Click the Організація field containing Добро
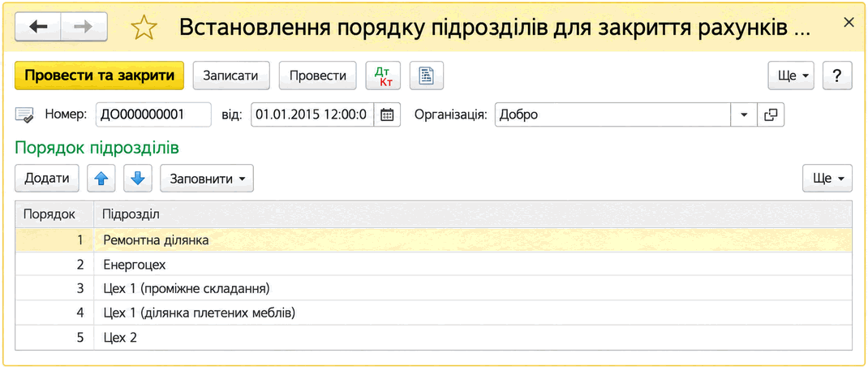Viewport: 868px width, 371px height. click(x=612, y=114)
